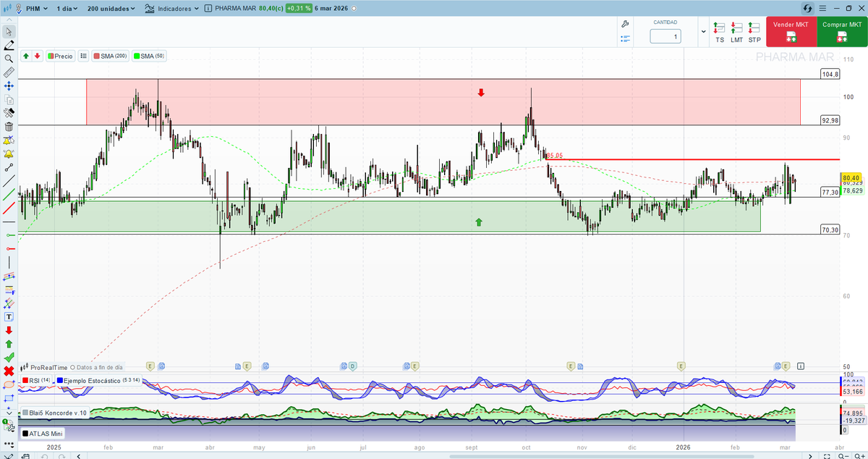Select the green trend line tool
868x459 pixels.
(9, 195)
